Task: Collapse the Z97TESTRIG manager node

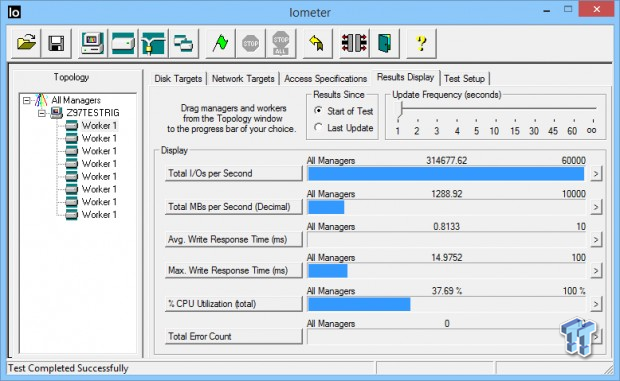Action: tap(42, 113)
